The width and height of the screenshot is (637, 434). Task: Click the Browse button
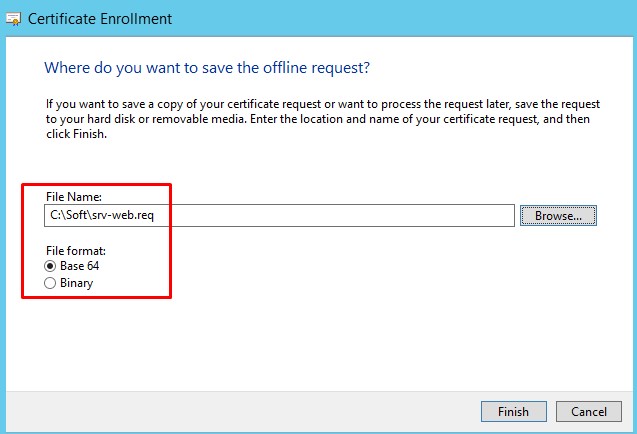coord(558,215)
